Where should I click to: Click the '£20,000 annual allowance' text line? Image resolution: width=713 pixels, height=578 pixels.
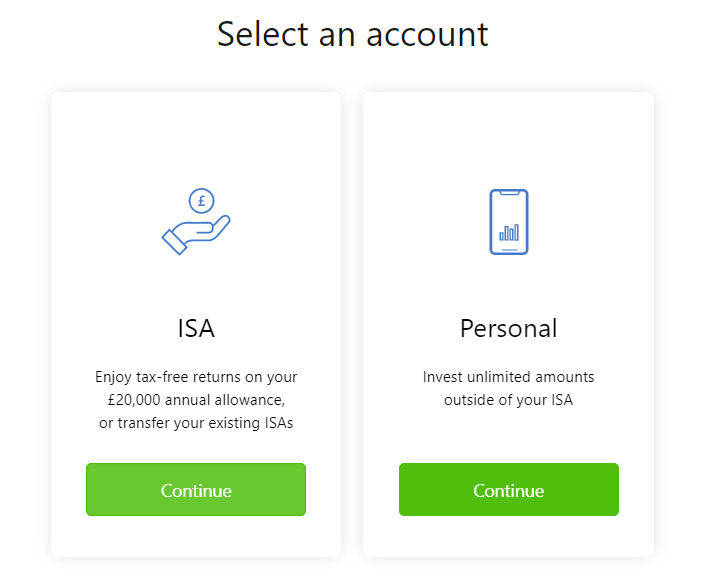click(196, 400)
